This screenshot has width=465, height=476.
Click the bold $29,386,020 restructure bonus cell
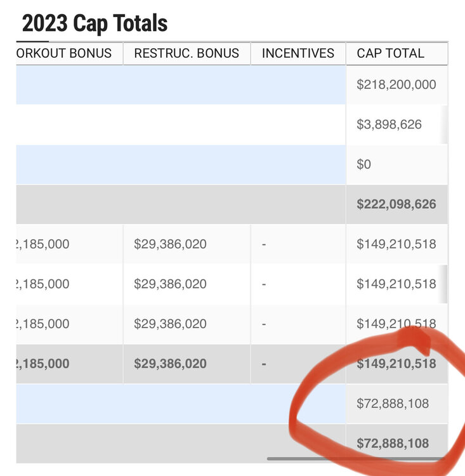[187, 364]
